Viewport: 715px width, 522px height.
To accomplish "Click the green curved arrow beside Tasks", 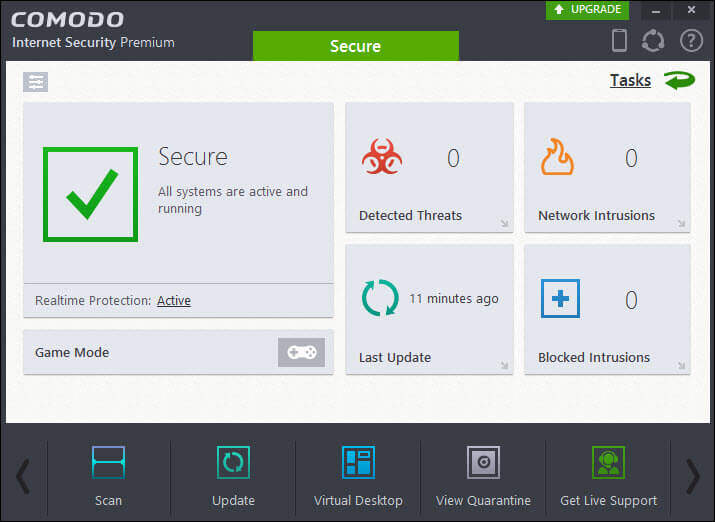I will pos(679,81).
